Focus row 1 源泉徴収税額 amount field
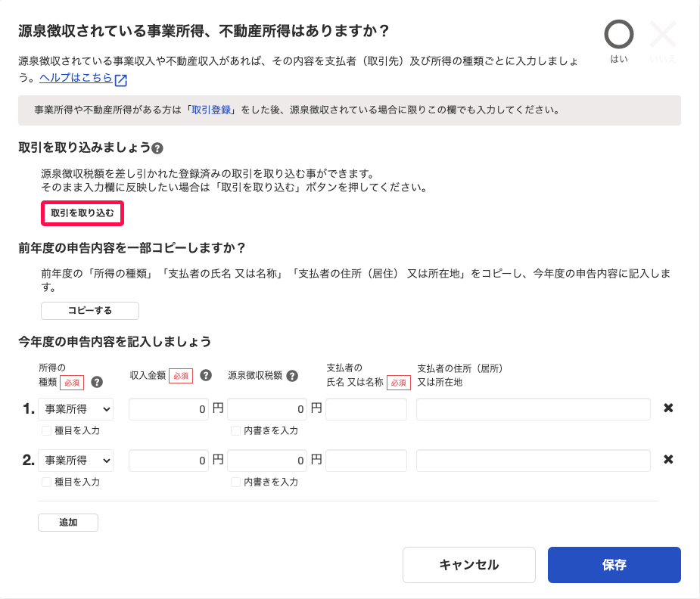This screenshot has height=599, width=700. coord(267,409)
